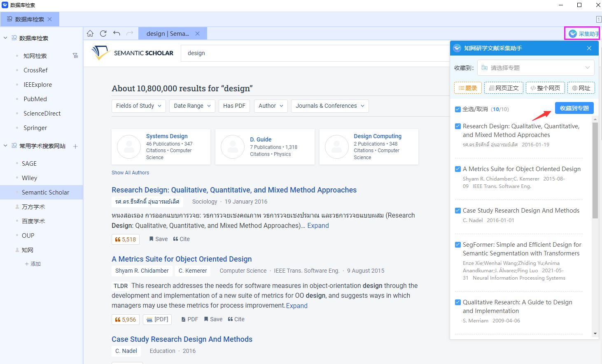The image size is (602, 364).
Task: Uncheck Research Design: Qualitative item in panel
Action: 457,126
